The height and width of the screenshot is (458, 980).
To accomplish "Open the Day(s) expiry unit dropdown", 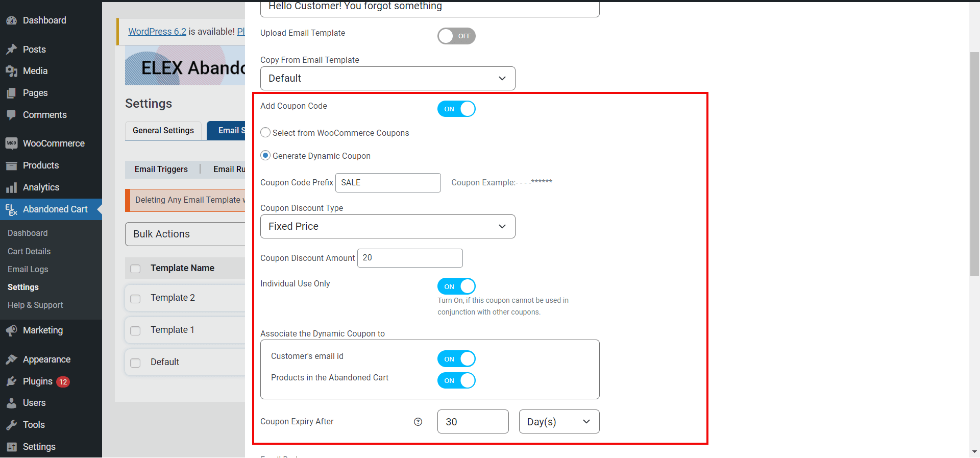I will tap(559, 422).
